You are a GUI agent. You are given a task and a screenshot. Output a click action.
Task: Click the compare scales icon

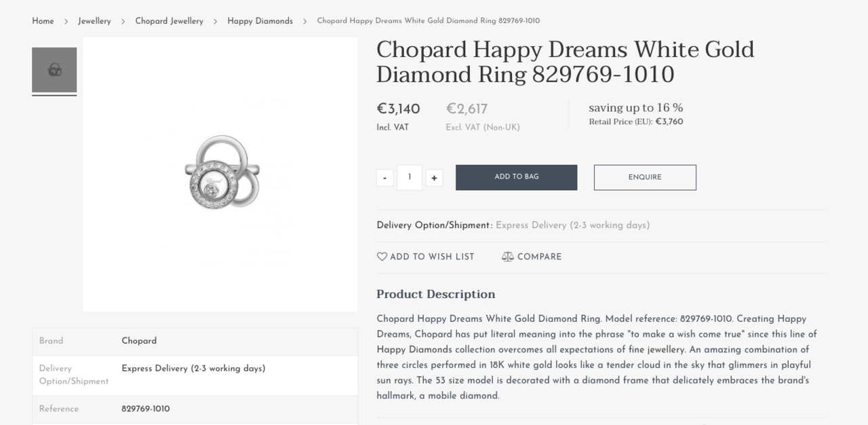tap(507, 257)
